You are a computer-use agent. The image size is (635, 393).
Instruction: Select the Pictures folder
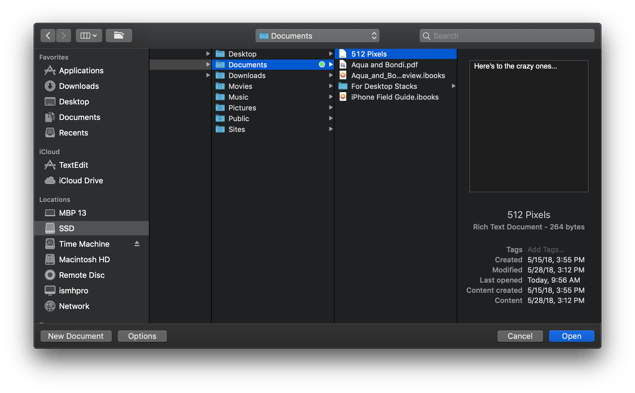(x=273, y=108)
